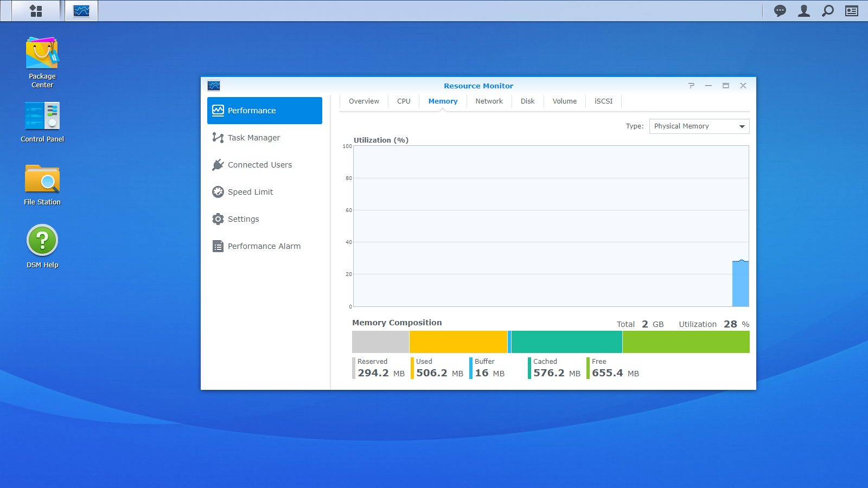Image resolution: width=868 pixels, height=488 pixels.
Task: Click the Performance Alarm list icon
Action: 218,246
